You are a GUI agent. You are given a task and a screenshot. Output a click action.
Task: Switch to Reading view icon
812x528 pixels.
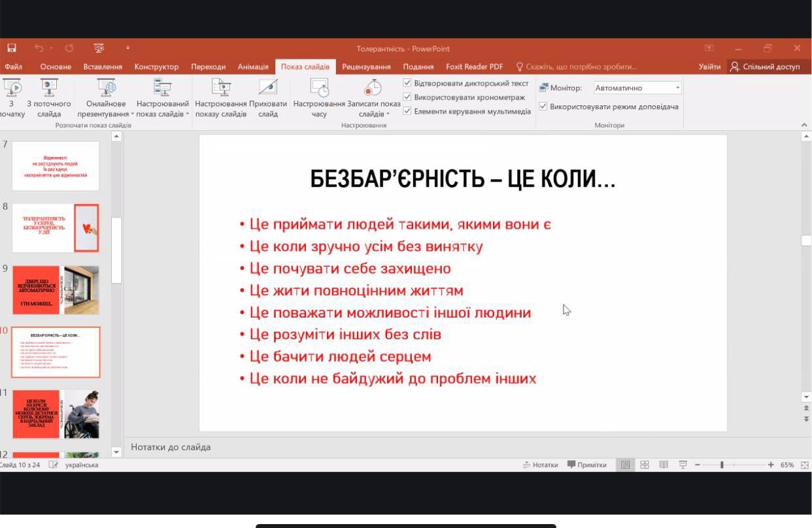coord(664,465)
